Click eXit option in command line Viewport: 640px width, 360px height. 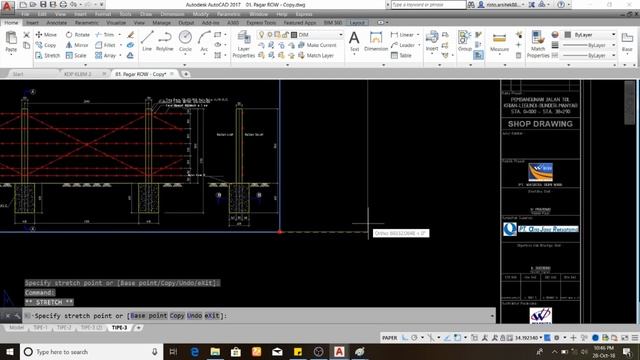tap(212, 316)
